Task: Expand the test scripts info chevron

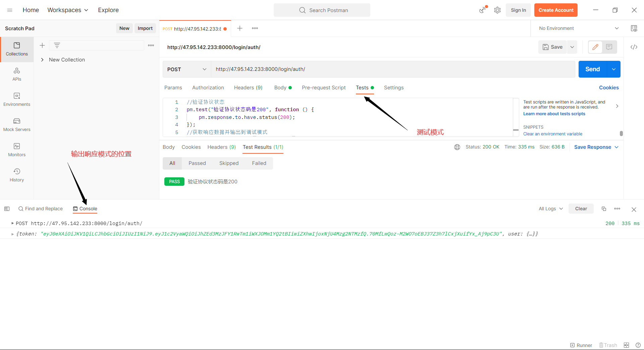Action: [x=617, y=106]
